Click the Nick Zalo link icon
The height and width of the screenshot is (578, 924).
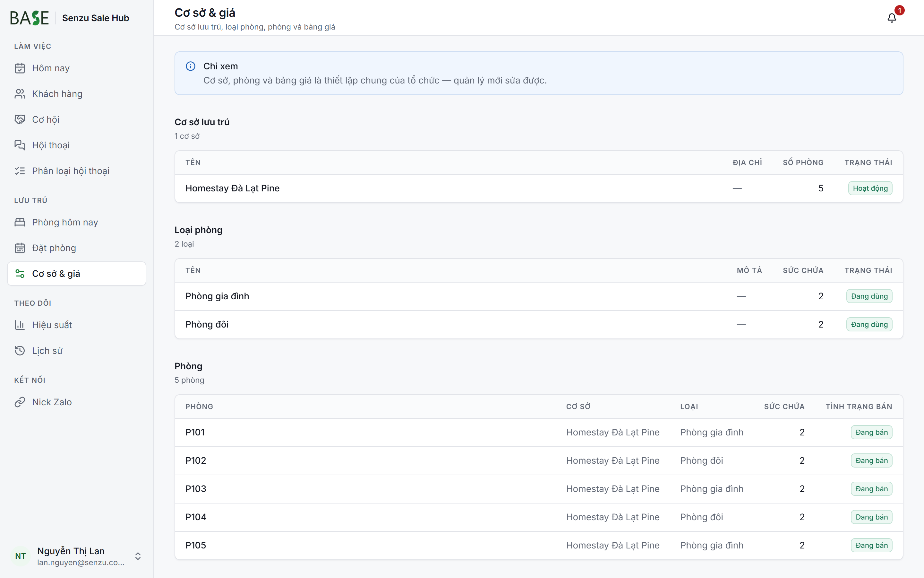(20, 402)
